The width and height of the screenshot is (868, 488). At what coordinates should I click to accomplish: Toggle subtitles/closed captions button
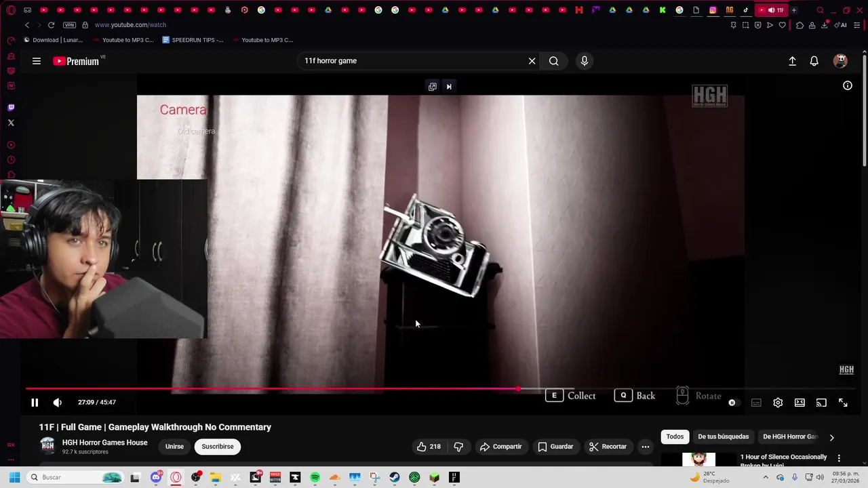click(756, 403)
